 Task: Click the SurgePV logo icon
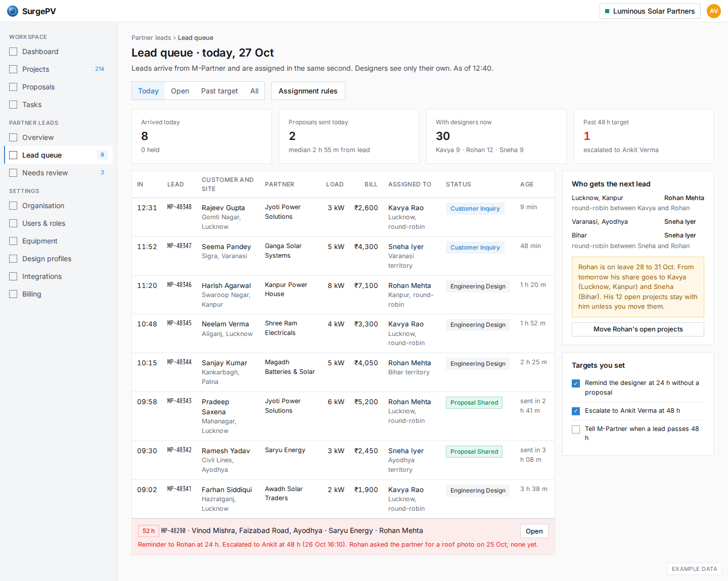pyautogui.click(x=13, y=11)
